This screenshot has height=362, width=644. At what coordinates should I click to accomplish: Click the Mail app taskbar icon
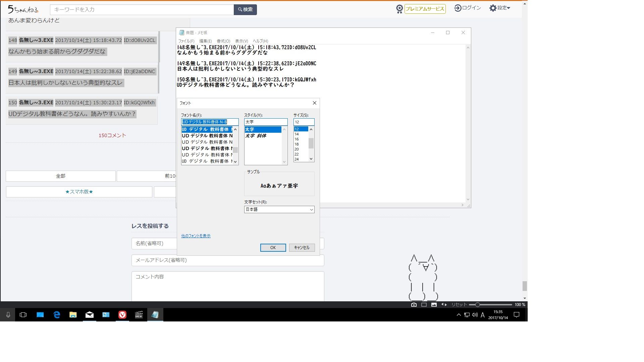coord(90,315)
